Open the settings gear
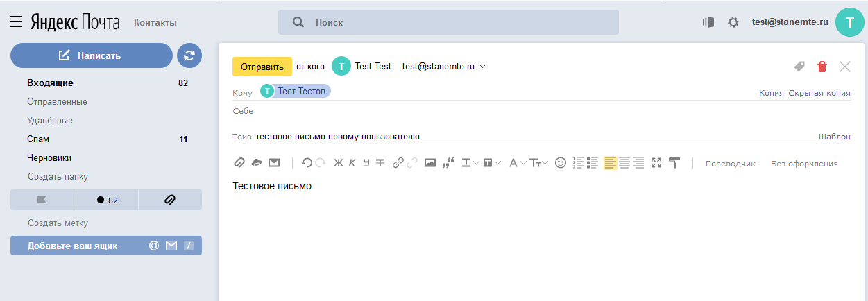The height and width of the screenshot is (301, 868). click(733, 22)
